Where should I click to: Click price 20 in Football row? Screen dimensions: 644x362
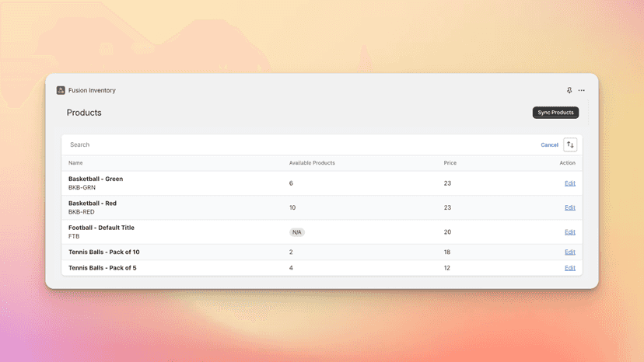tap(447, 232)
